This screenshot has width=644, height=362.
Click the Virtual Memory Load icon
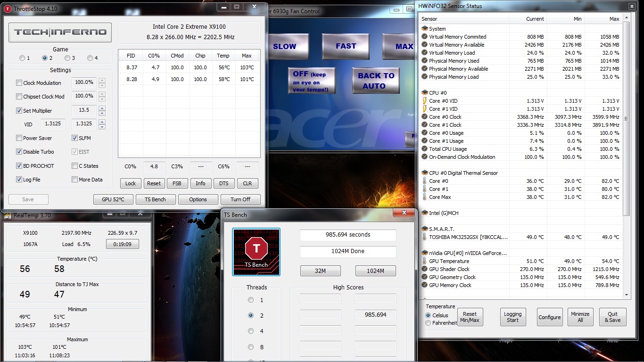click(425, 53)
